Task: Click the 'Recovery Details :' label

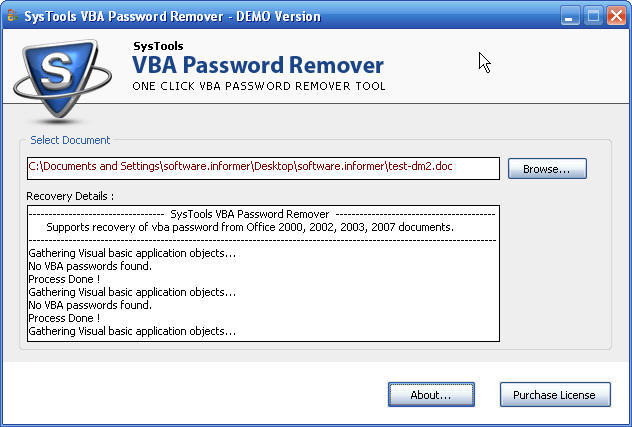Action: point(70,196)
